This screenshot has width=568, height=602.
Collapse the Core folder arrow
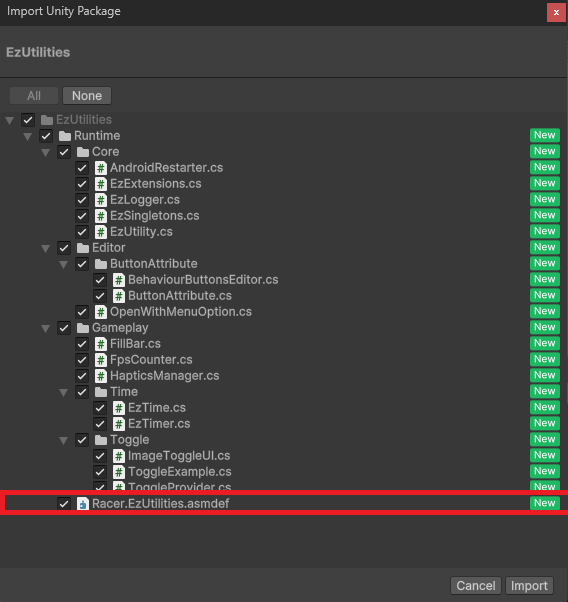(46, 153)
